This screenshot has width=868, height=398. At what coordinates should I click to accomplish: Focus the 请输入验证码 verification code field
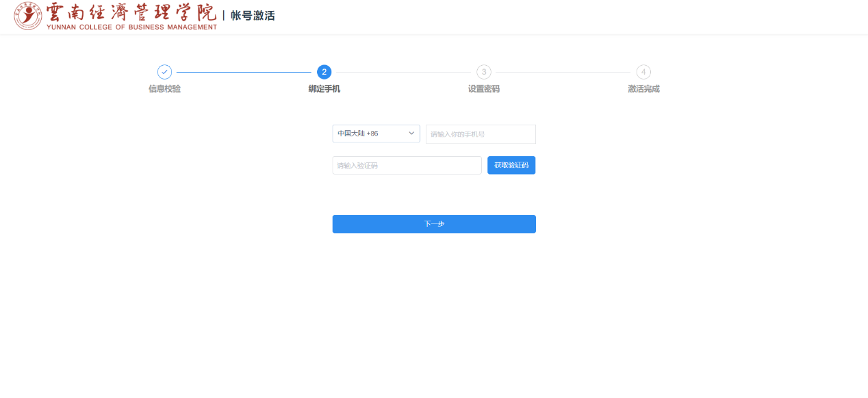tap(407, 166)
